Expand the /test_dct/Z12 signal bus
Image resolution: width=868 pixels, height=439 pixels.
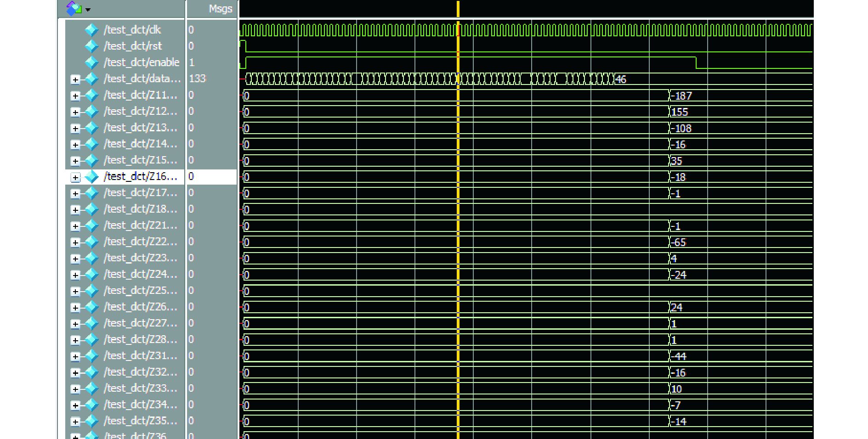tap(75, 112)
